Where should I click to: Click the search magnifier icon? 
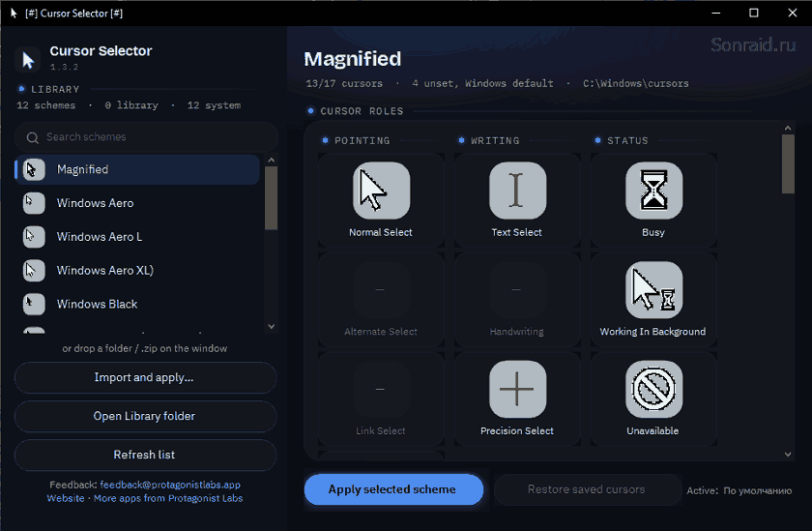32,137
